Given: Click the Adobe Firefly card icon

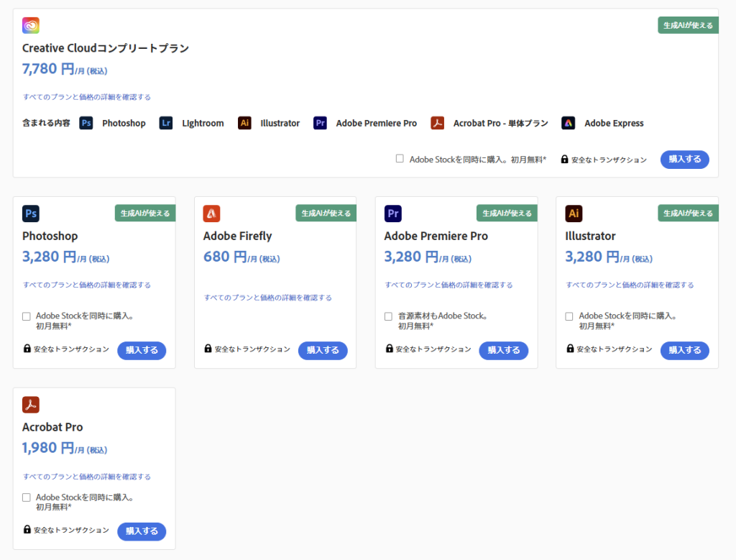Looking at the screenshot, I should click(211, 214).
